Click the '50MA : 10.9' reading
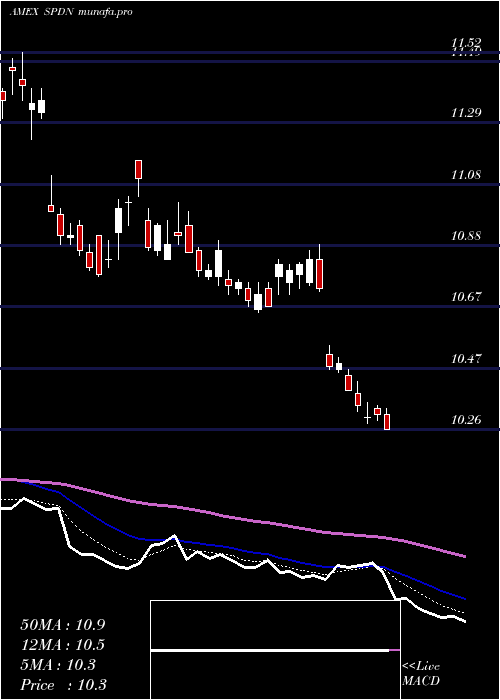The image size is (500, 700). pyautogui.click(x=63, y=625)
